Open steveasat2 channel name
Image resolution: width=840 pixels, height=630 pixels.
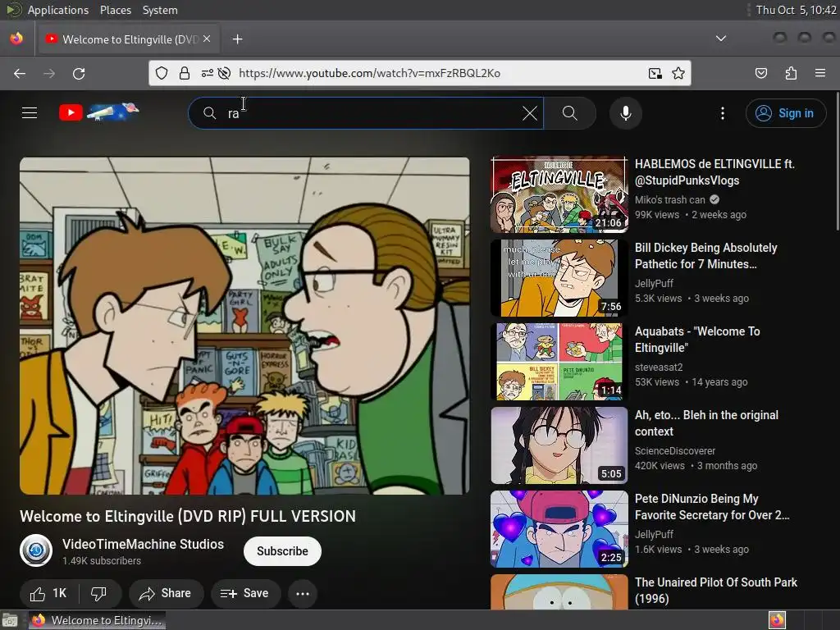pyautogui.click(x=659, y=367)
